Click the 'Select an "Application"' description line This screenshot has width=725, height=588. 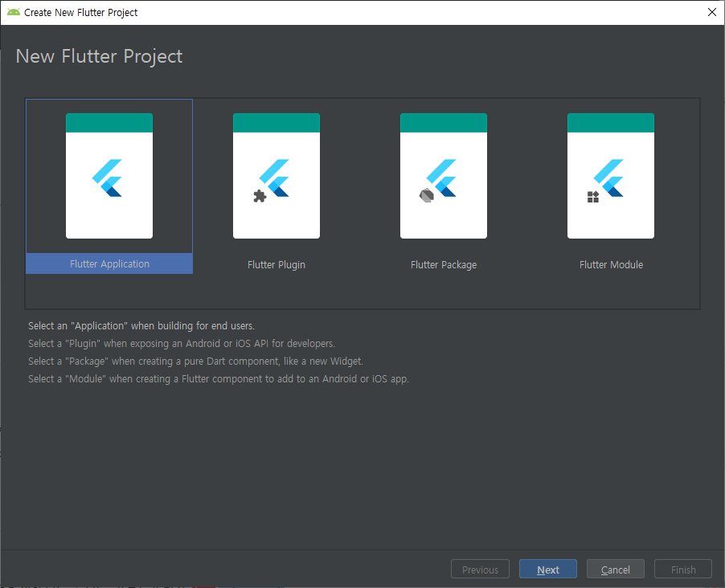[141, 326]
